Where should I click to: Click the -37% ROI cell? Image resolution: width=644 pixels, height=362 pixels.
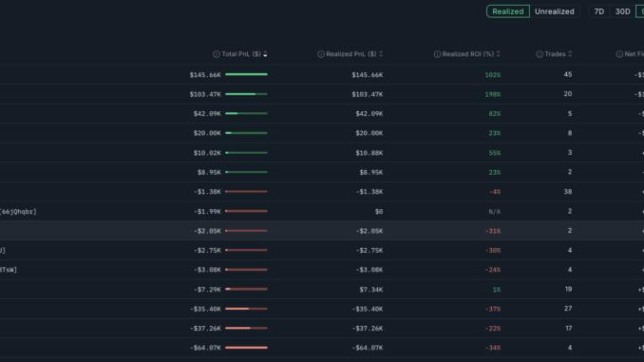point(492,309)
